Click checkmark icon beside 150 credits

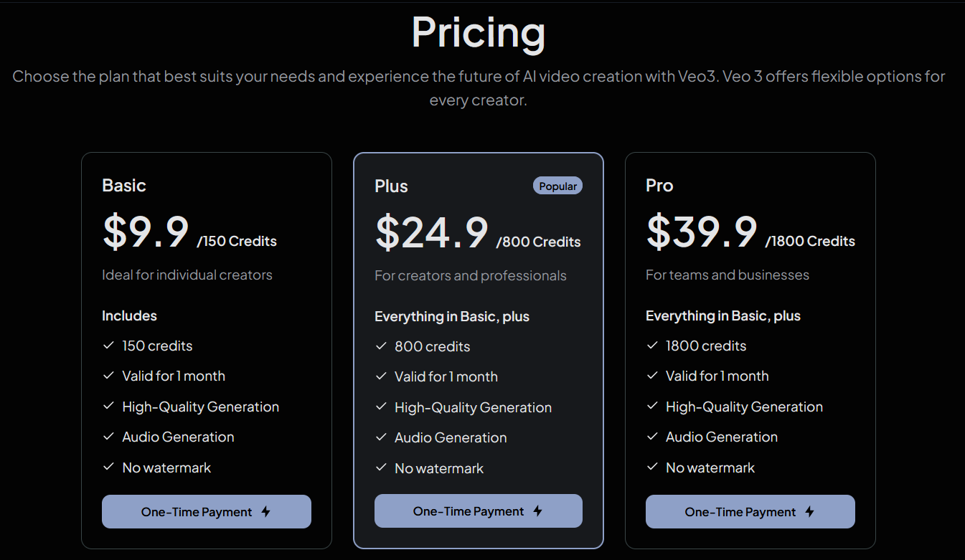tap(108, 346)
